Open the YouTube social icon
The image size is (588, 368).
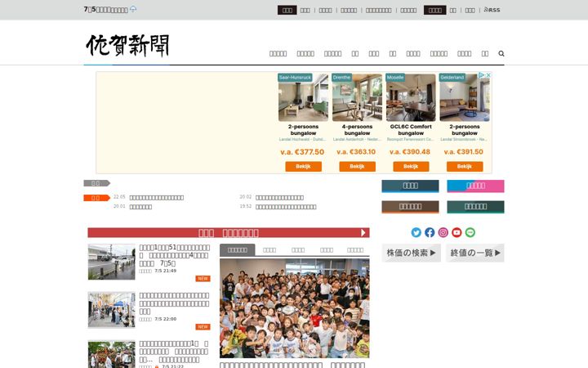pyautogui.click(x=457, y=232)
